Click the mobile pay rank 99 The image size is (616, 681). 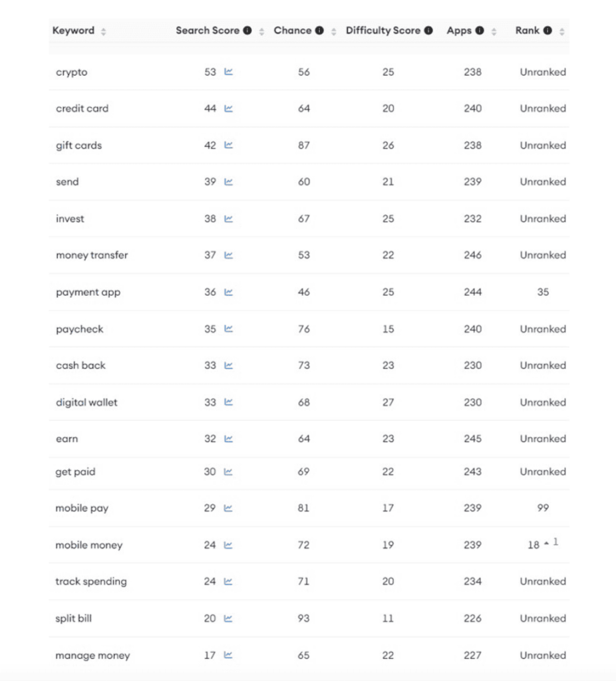[543, 507]
